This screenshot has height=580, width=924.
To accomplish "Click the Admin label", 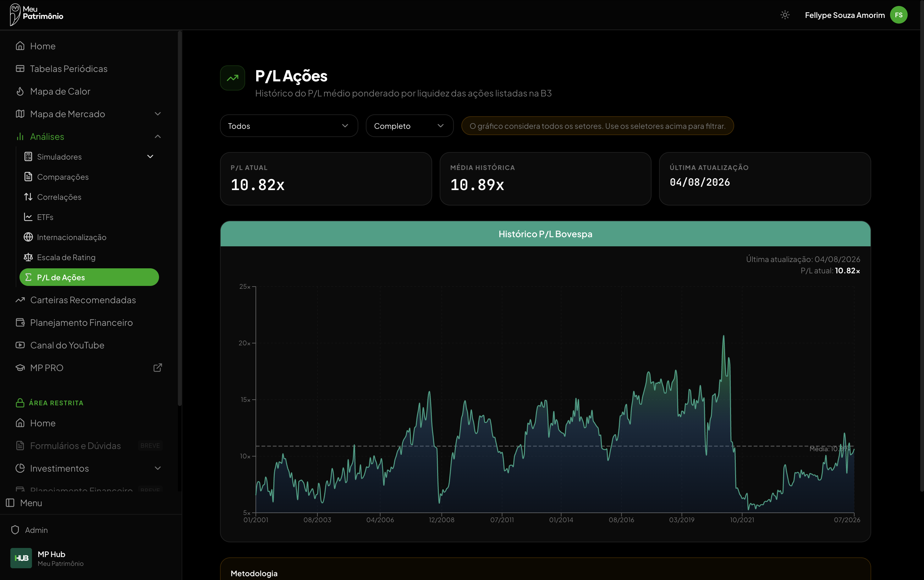I will 36,530.
